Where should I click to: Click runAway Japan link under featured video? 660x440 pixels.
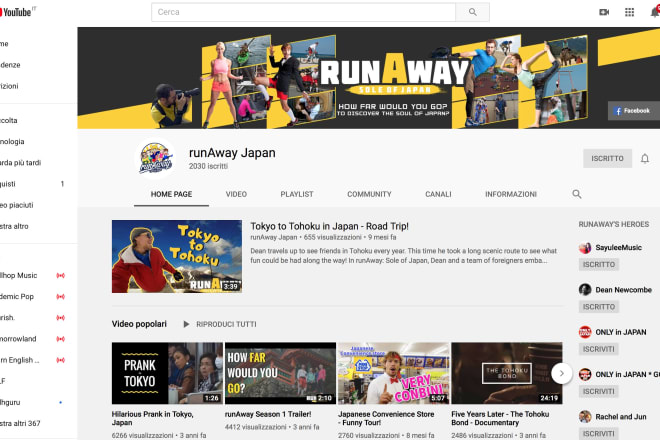click(274, 237)
